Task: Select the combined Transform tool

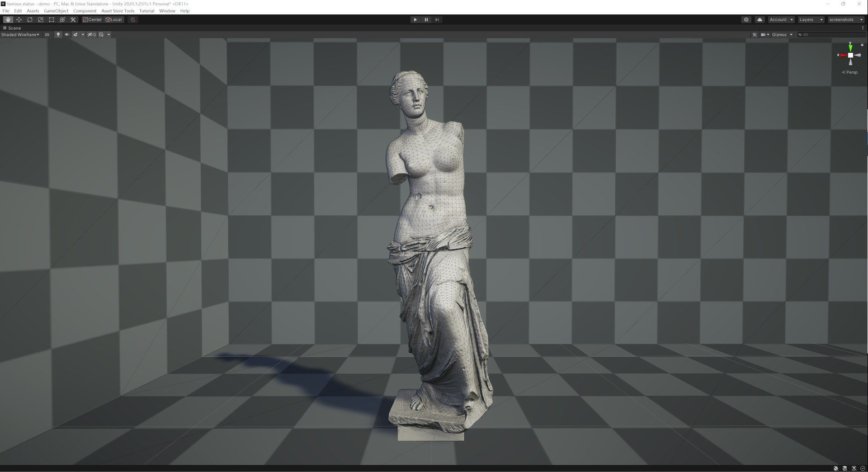Action: (x=62, y=19)
